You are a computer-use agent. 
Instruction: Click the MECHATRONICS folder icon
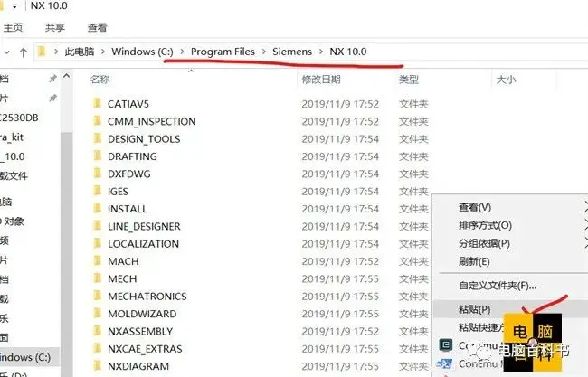[98, 296]
